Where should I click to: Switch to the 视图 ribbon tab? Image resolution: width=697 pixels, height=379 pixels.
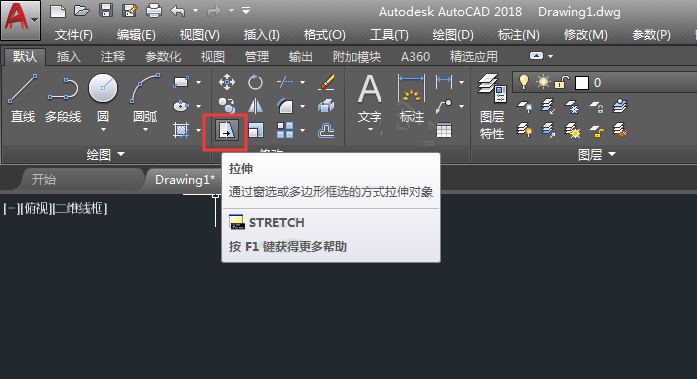(x=212, y=57)
